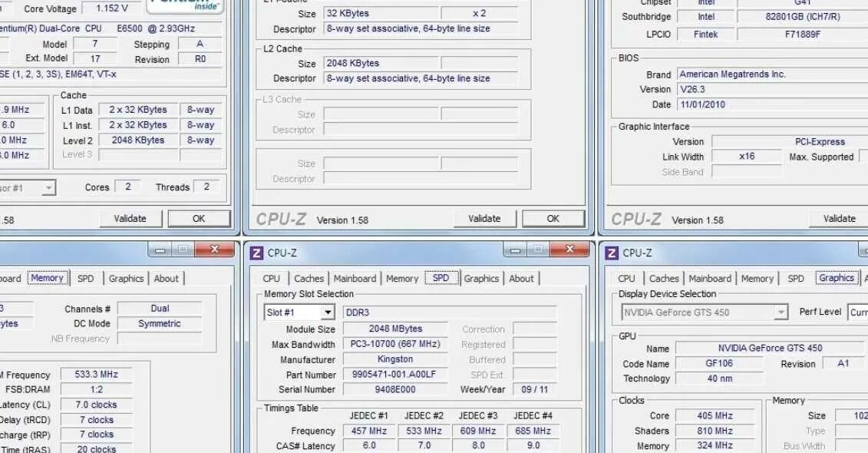Click the Graphic Interface version PCI-Express
Viewport: 868px width, 453px height.
790,142
